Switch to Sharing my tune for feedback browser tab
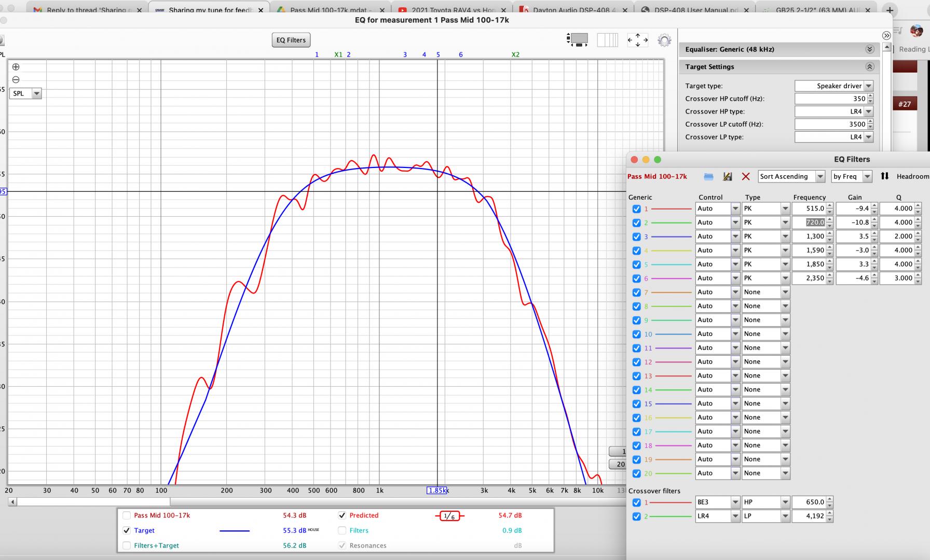 pyautogui.click(x=209, y=10)
